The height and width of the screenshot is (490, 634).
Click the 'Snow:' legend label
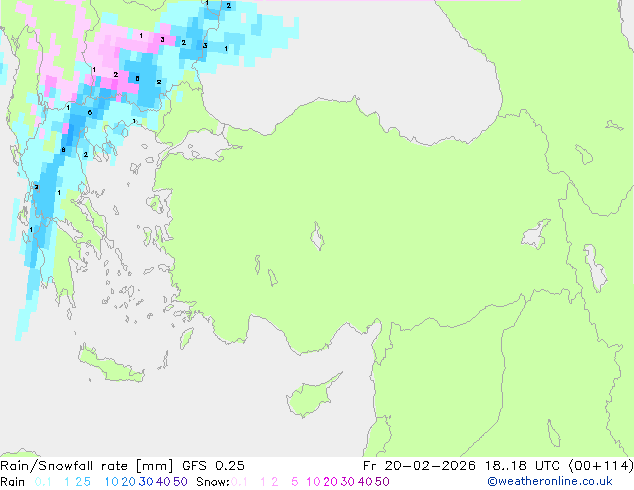(x=213, y=482)
